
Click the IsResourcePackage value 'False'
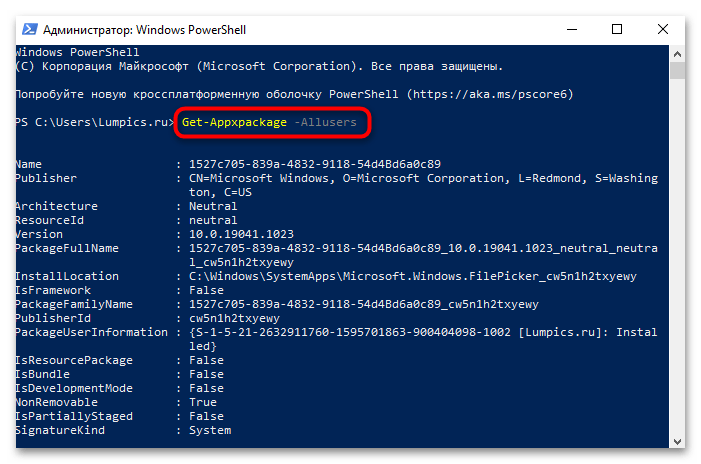[206, 360]
